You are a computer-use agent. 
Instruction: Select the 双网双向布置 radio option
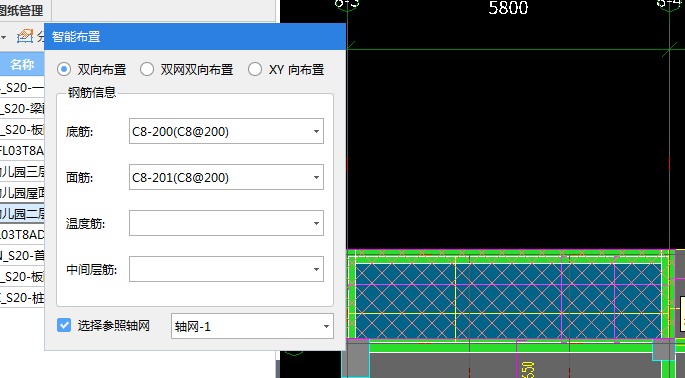click(147, 69)
